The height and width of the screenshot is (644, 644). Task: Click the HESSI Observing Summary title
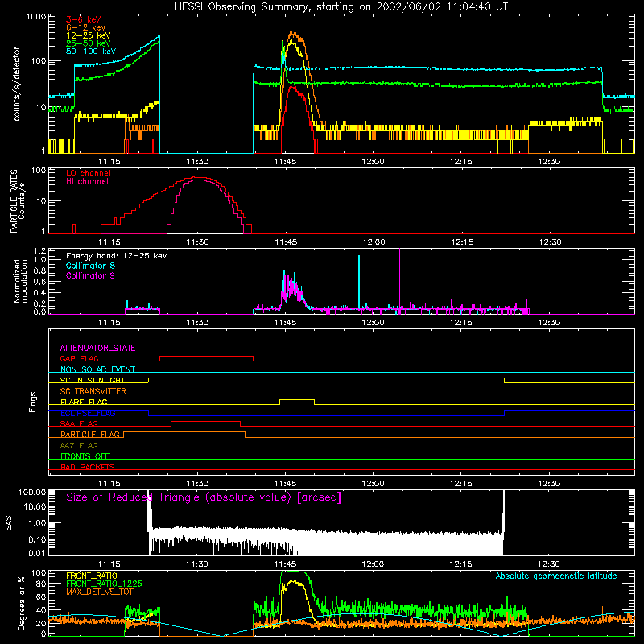tap(341, 7)
